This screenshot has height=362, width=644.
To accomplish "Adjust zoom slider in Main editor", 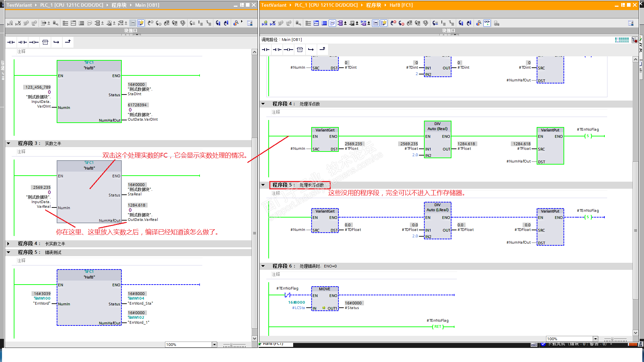I will coord(231,345).
